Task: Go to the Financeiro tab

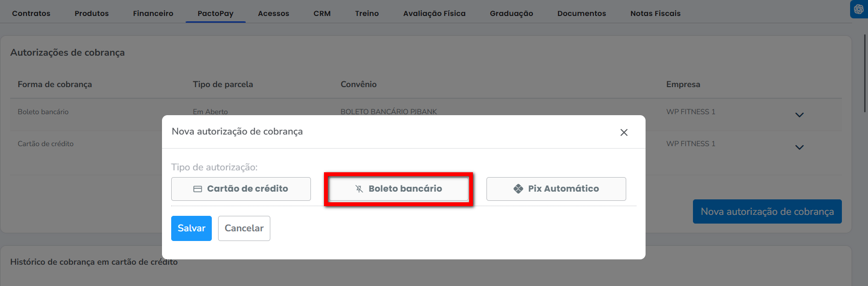Action: tap(153, 14)
